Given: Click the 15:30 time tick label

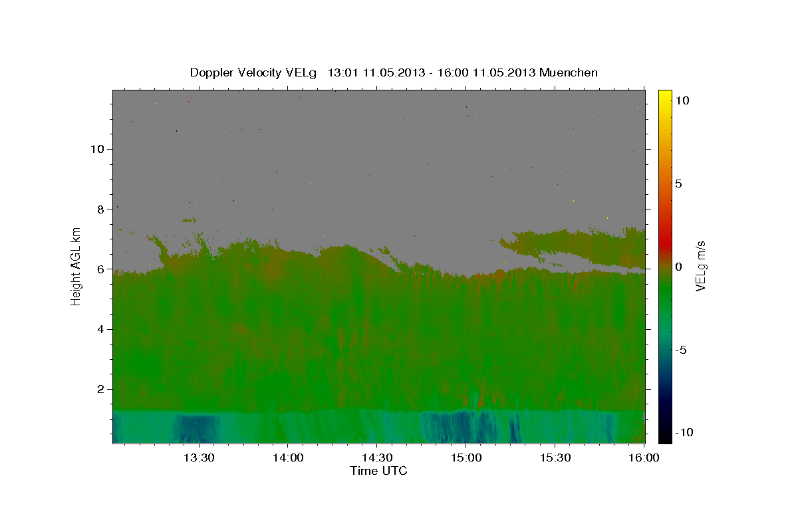Looking at the screenshot, I should coord(555,458).
